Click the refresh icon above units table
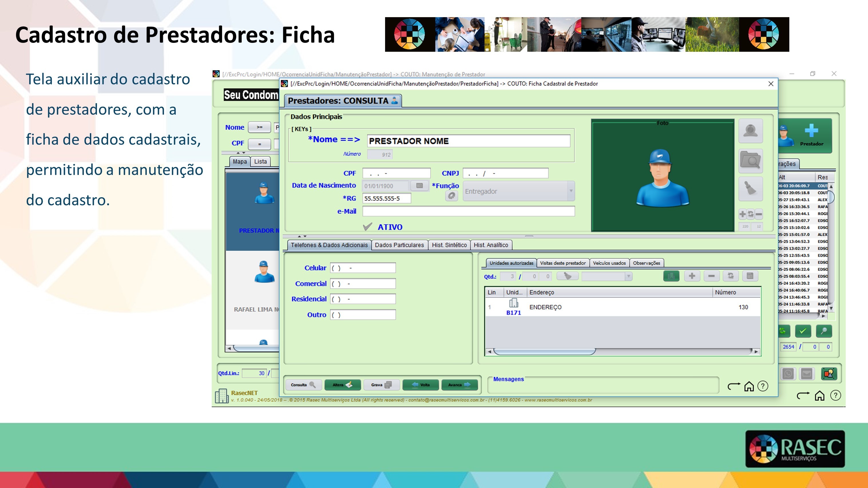The width and height of the screenshot is (868, 488). point(730,276)
